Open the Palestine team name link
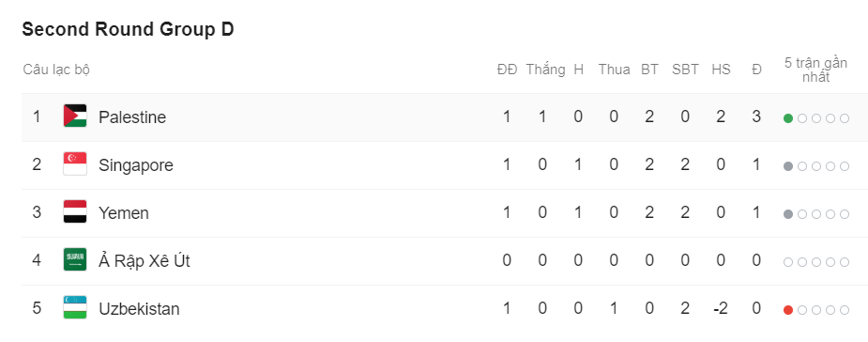Viewport: 868px width, 342px height. point(132,117)
